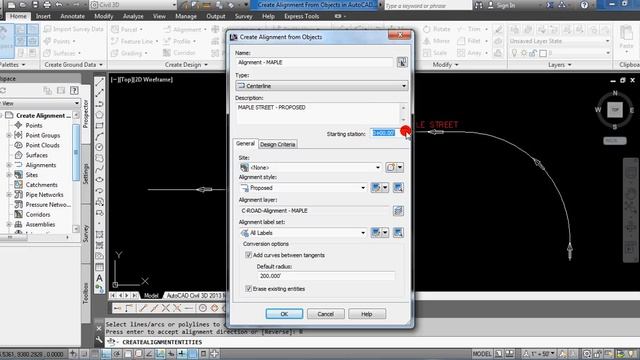Click the Point Clouds tree icon
The height and width of the screenshot is (360, 640).
[x=18, y=145]
